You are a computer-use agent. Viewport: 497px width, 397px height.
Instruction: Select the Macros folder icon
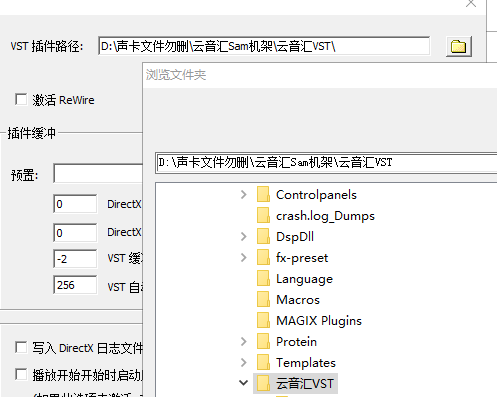pyautogui.click(x=263, y=299)
